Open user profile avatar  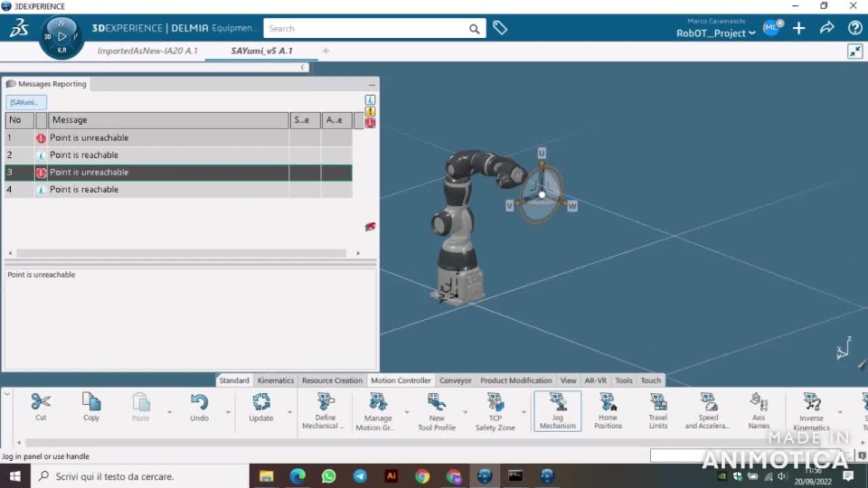772,27
